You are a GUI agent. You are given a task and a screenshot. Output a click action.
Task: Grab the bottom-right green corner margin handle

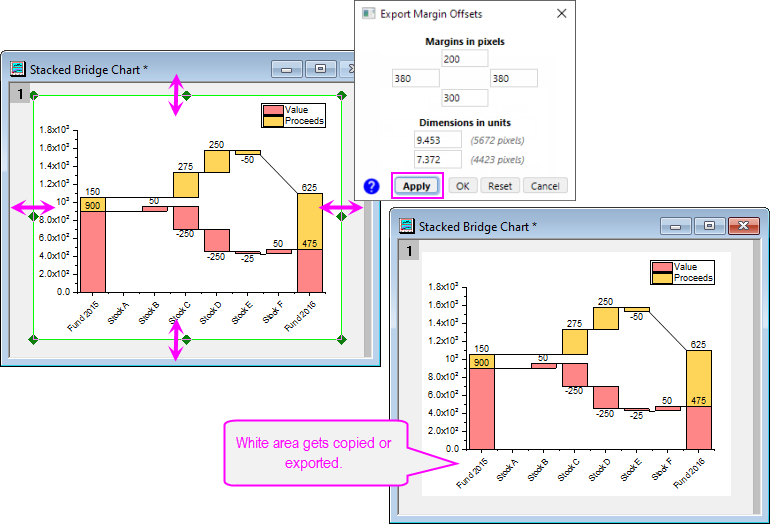(342, 340)
